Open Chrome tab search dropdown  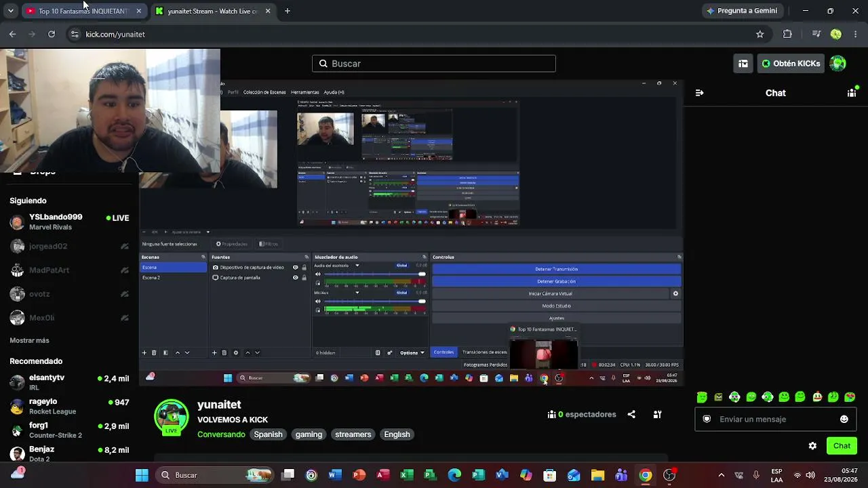click(x=10, y=11)
